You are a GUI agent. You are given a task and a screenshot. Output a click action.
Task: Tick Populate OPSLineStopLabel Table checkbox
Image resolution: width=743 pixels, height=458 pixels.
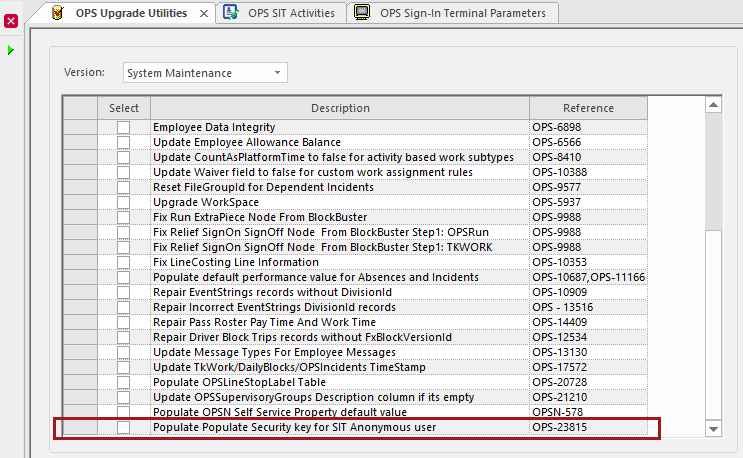[x=124, y=382]
